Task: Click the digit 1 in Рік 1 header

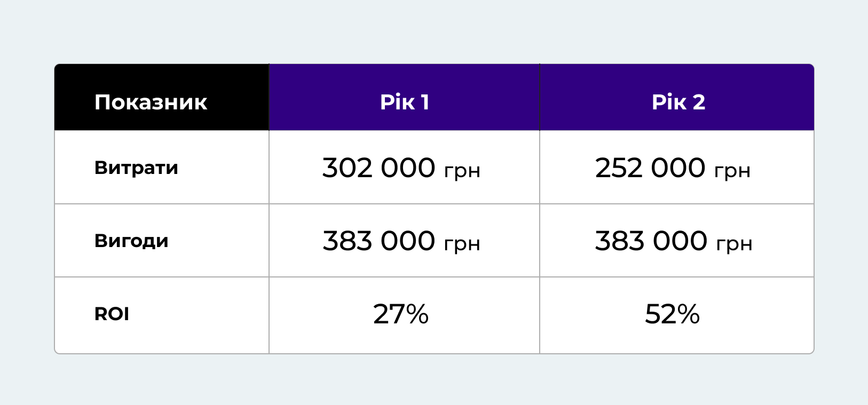Action: click(425, 102)
